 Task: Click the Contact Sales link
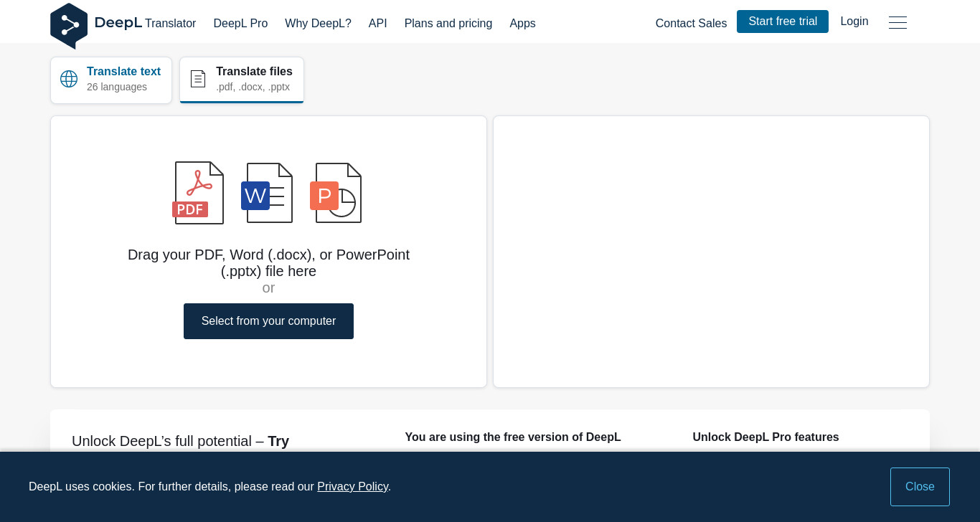pos(691,24)
